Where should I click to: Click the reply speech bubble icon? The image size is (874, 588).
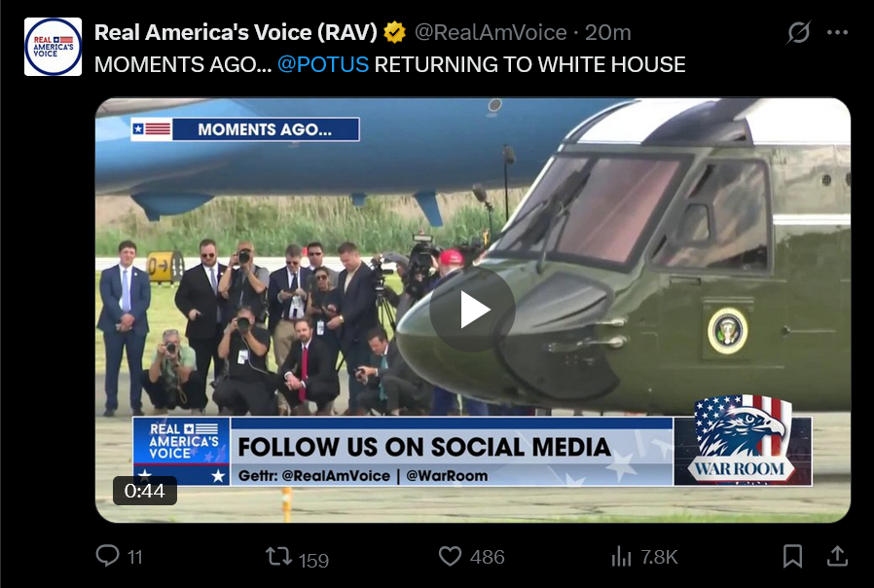click(x=107, y=556)
